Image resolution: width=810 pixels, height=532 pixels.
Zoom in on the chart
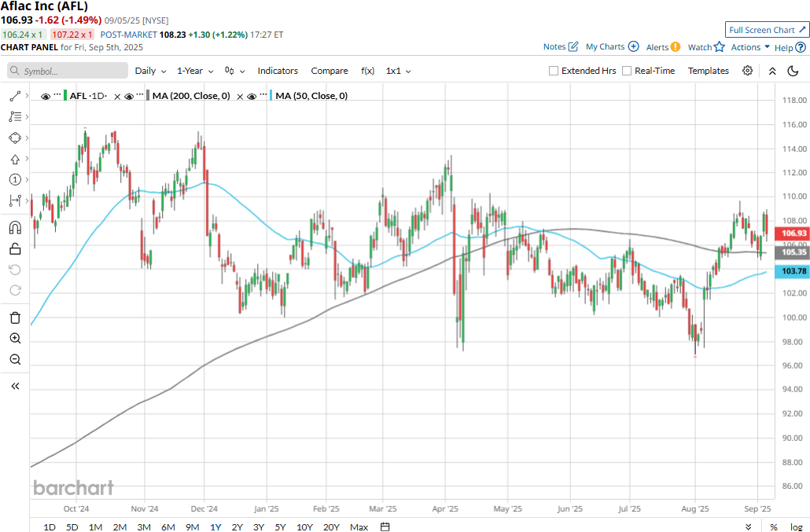(x=15, y=339)
